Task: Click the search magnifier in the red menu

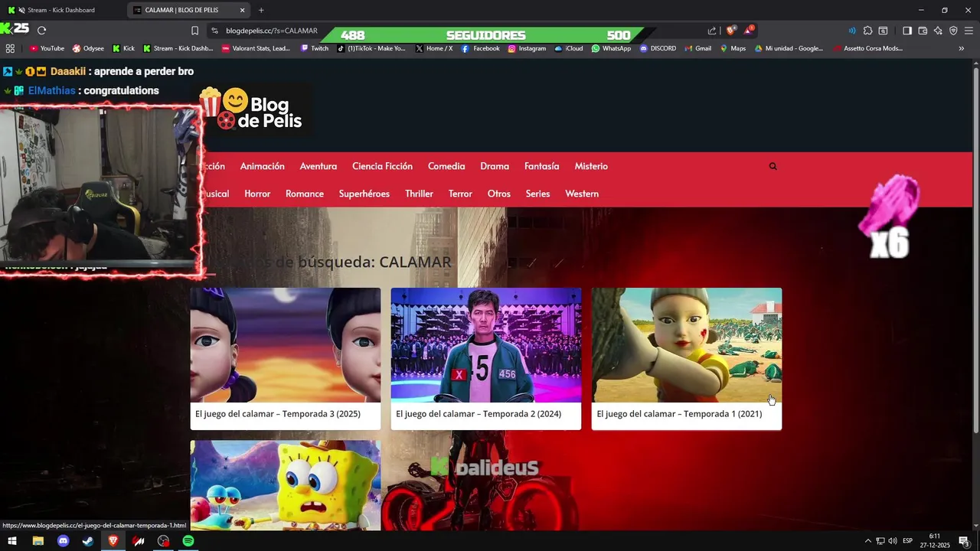Action: pyautogui.click(x=773, y=166)
